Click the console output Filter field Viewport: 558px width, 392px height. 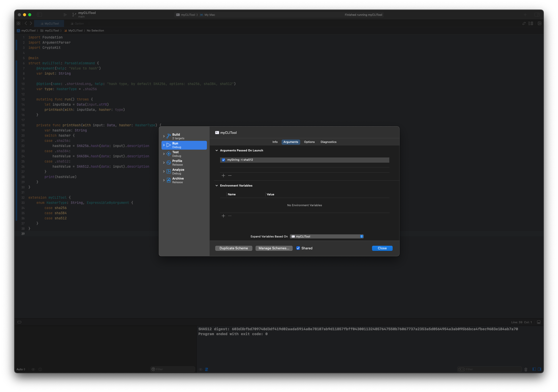490,369
